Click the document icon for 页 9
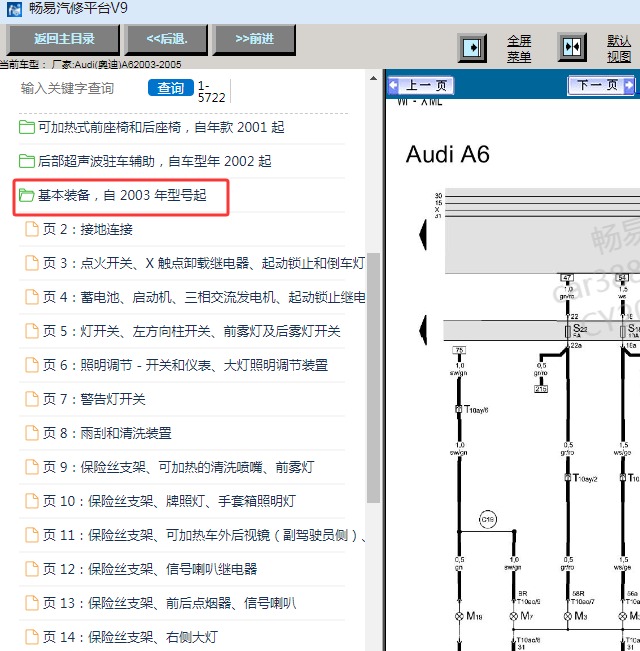This screenshot has height=651, width=640. pos(32,467)
